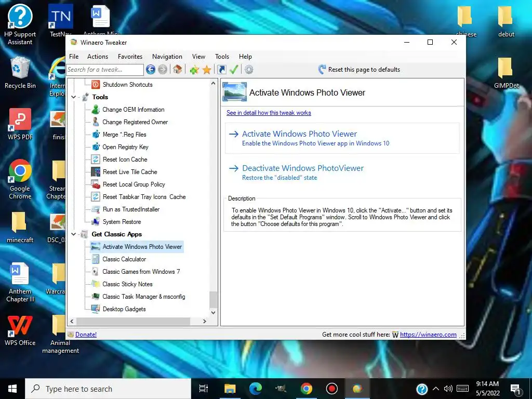The height and width of the screenshot is (399, 532).
Task: Select the Recycle Bin desktop icon
Action: (x=20, y=73)
